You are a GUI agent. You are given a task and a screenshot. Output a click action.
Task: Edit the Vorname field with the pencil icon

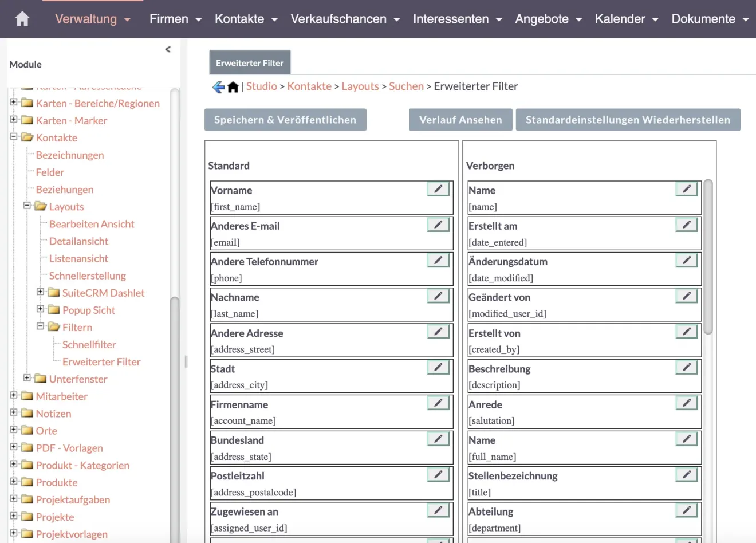tap(438, 188)
